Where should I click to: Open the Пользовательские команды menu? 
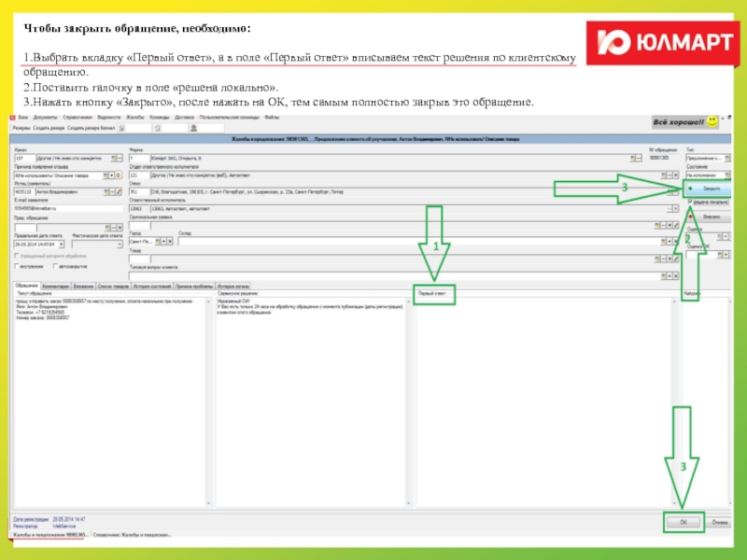229,118
